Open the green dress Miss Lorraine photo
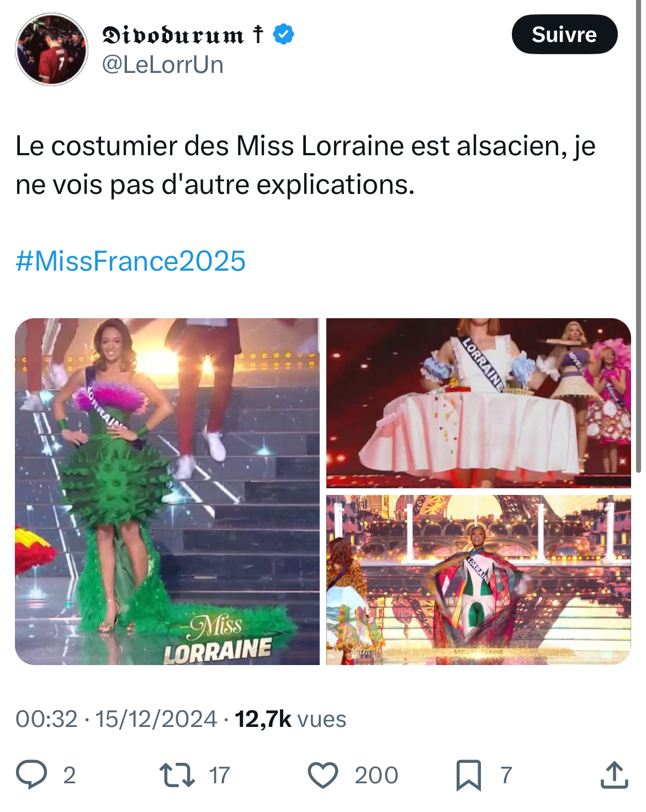The image size is (646, 812). coord(167,491)
